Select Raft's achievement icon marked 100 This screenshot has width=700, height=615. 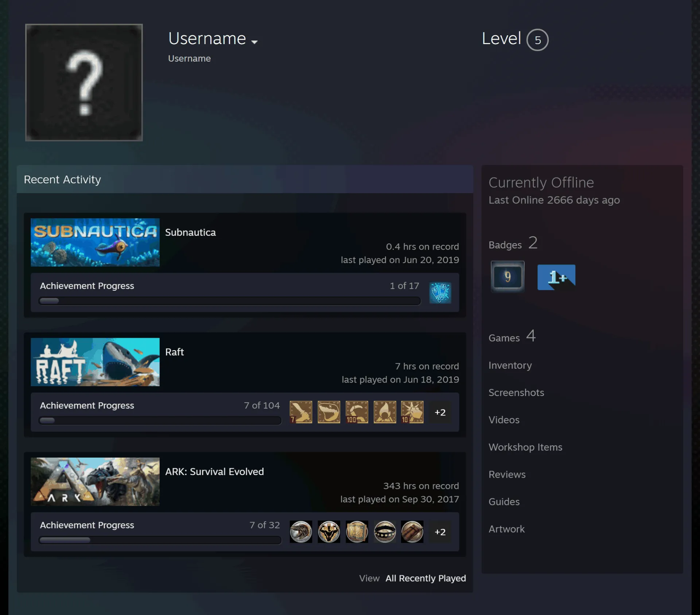[x=357, y=412]
